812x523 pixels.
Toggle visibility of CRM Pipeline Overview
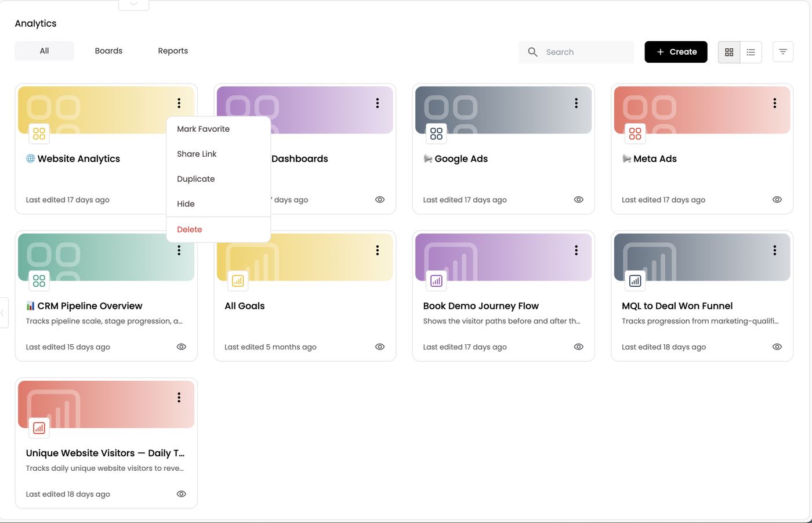click(181, 347)
